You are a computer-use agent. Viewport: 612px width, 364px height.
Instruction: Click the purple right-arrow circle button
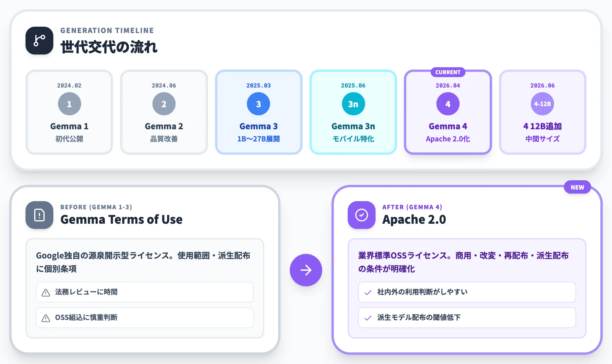(306, 270)
